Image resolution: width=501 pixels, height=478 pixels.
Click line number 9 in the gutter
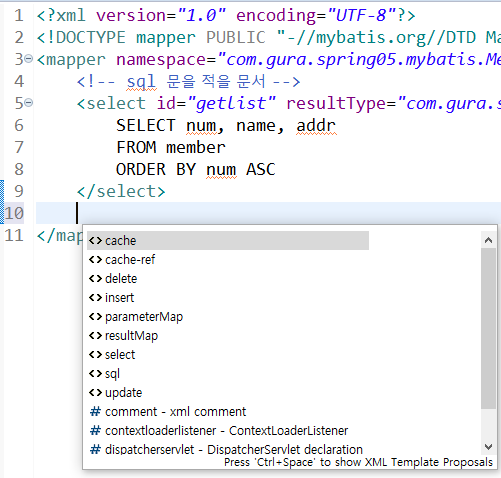(19, 191)
